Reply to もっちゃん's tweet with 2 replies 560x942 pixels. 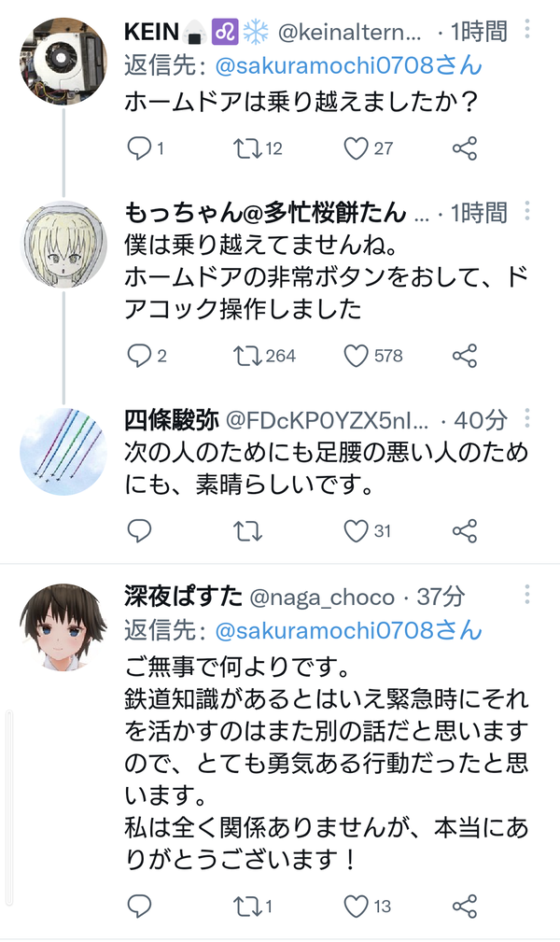(x=139, y=357)
